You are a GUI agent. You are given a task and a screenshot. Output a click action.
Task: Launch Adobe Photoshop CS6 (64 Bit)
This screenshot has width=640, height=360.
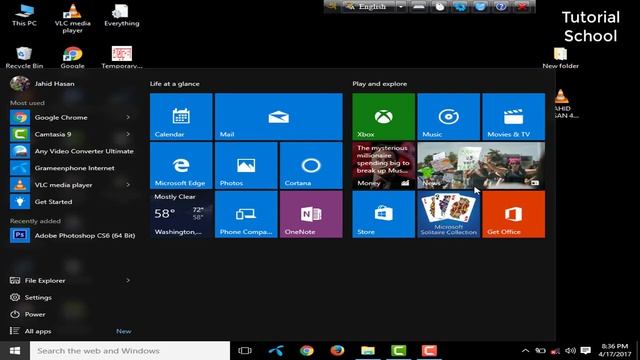[x=72, y=236]
